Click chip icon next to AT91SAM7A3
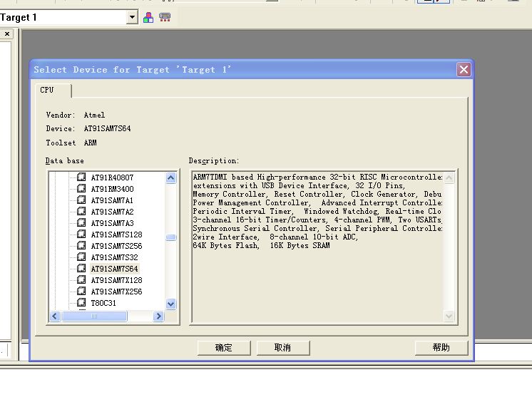The image size is (532, 402). click(81, 222)
